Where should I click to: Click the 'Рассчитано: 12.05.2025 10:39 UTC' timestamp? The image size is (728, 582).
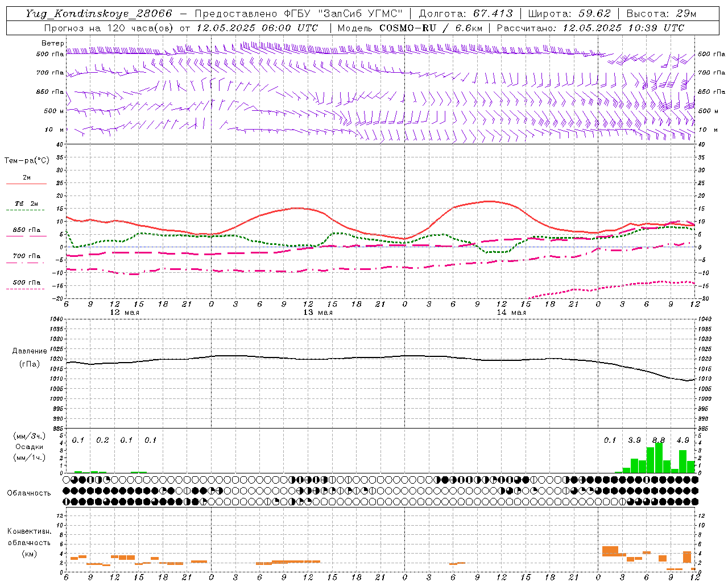[590, 28]
